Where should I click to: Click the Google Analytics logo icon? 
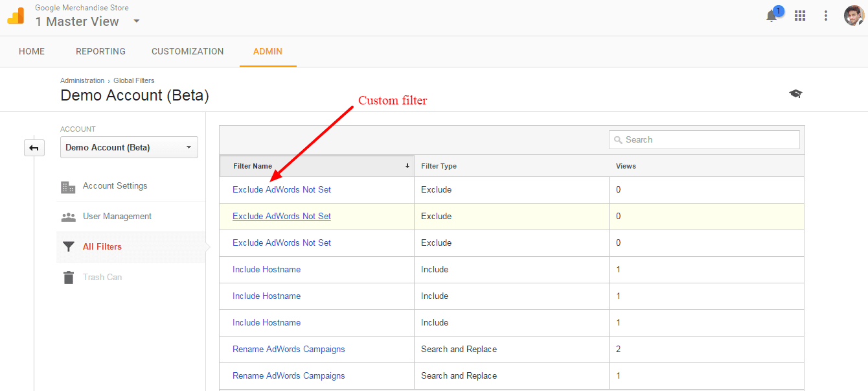point(16,16)
